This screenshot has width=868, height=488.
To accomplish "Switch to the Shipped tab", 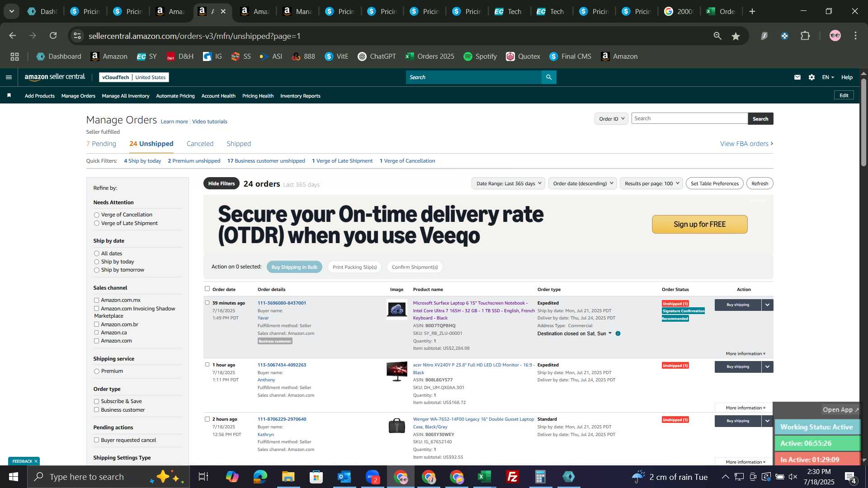I will [x=239, y=144].
